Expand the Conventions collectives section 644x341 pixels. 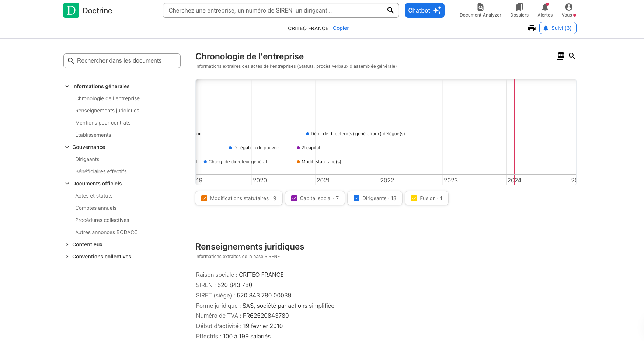click(67, 257)
